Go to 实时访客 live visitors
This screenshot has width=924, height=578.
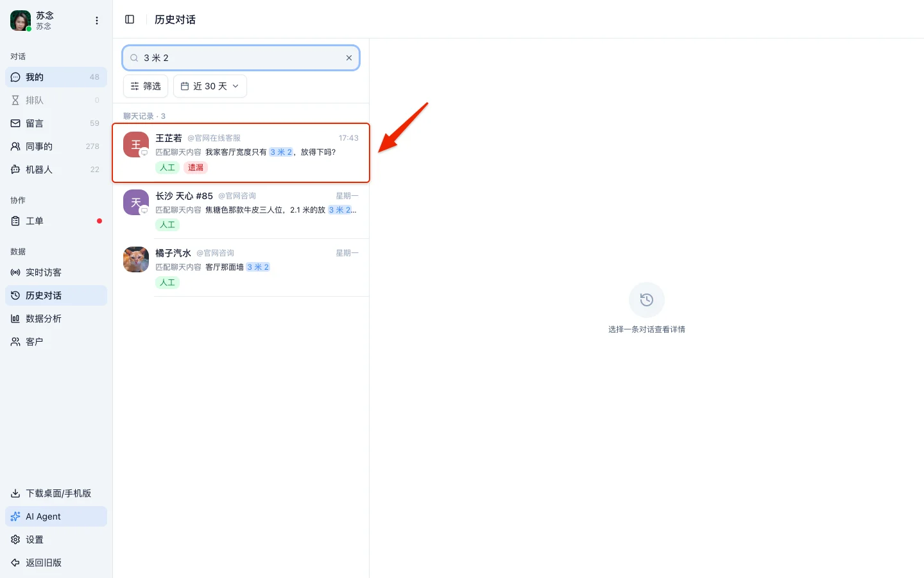click(56, 272)
